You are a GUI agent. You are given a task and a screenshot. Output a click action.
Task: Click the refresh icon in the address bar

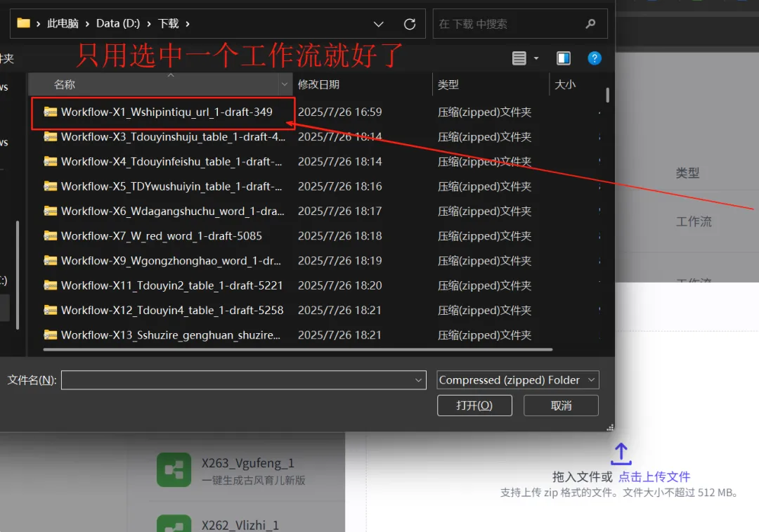click(x=410, y=23)
